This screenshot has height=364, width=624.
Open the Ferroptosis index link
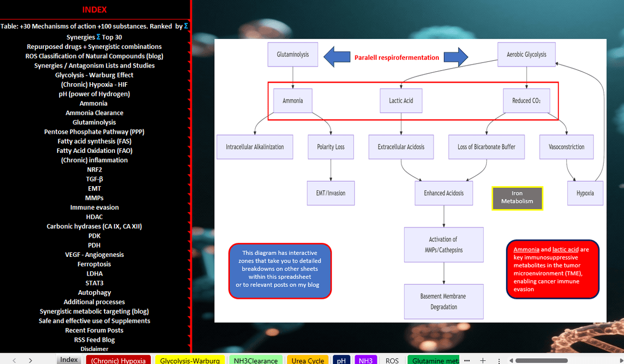(x=94, y=264)
